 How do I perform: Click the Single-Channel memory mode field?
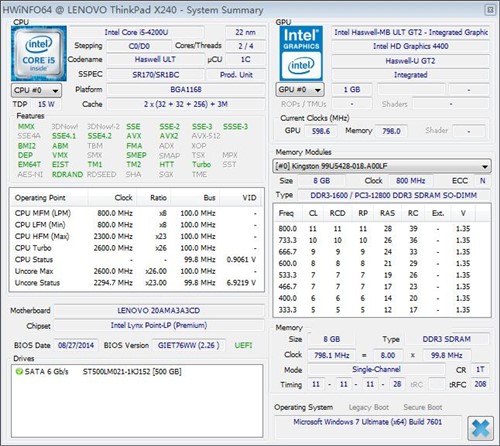tap(376, 369)
